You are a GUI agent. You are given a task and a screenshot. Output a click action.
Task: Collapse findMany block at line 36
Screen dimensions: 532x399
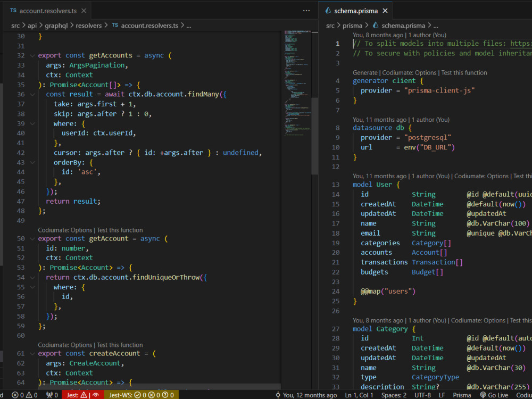pos(32,94)
